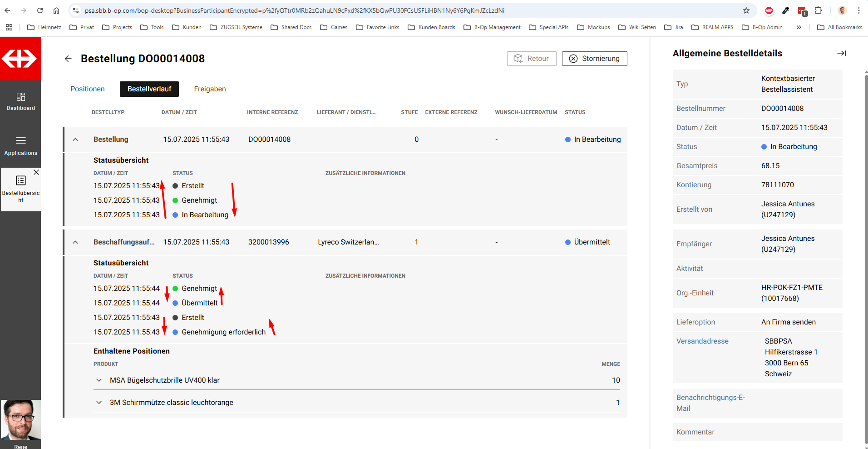
Task: Click the Retour button
Action: click(531, 59)
